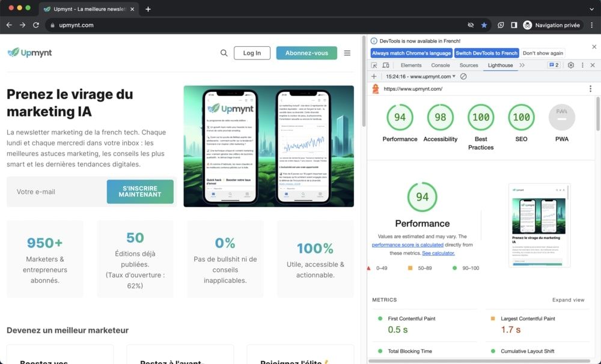The image size is (601, 364).
Task: Toggle the device toolbar emulation icon
Action: point(386,65)
